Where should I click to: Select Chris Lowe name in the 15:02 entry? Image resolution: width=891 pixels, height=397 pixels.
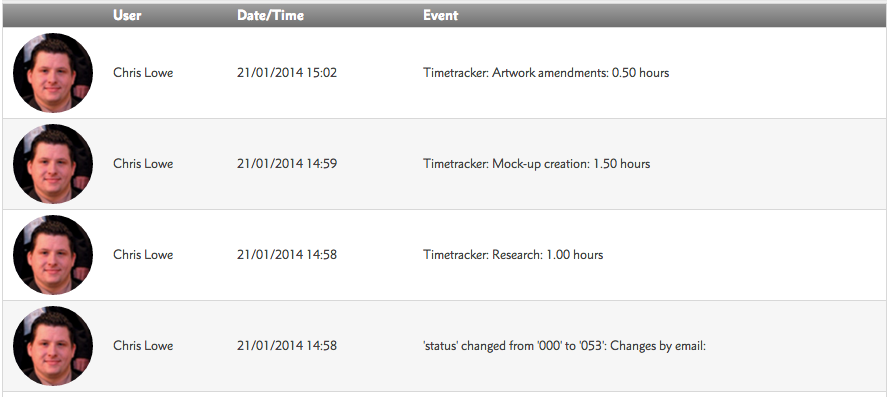coord(143,73)
